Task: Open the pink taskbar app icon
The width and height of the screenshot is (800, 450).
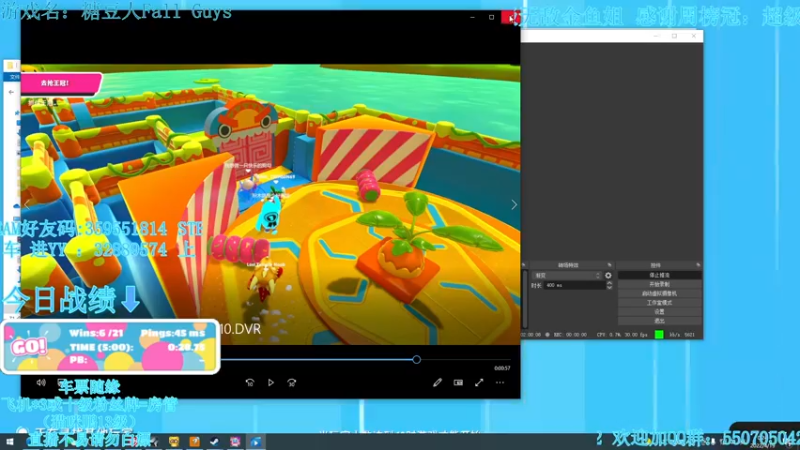Action: tap(235, 442)
